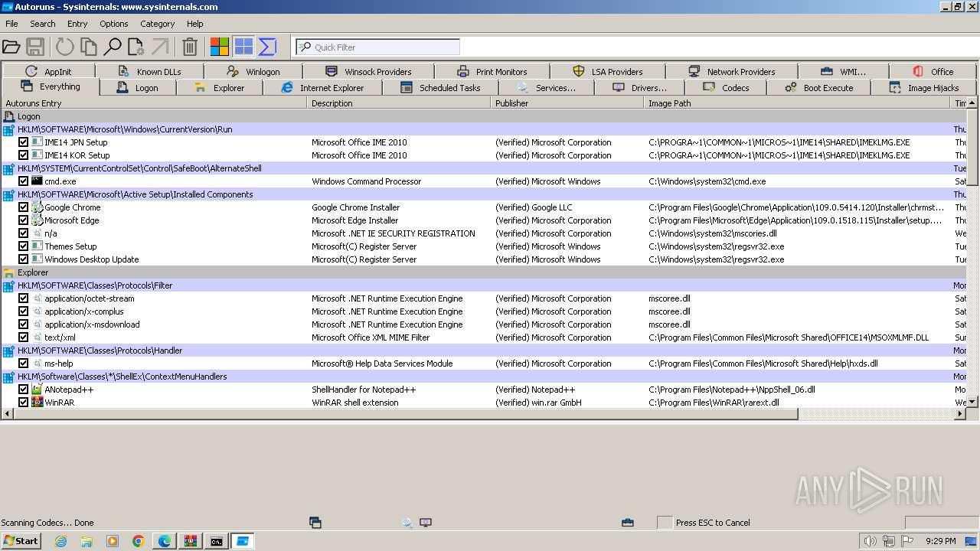980x551 pixels.
Task: Open the Command Prompt taskbar icon
Action: [x=217, y=541]
